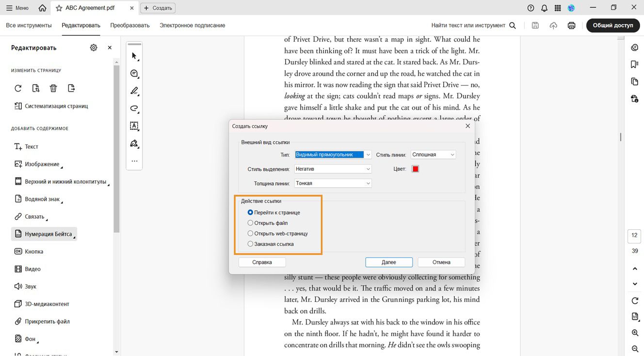Expand the Фон option
The height and width of the screenshot is (356, 644).
click(26, 339)
